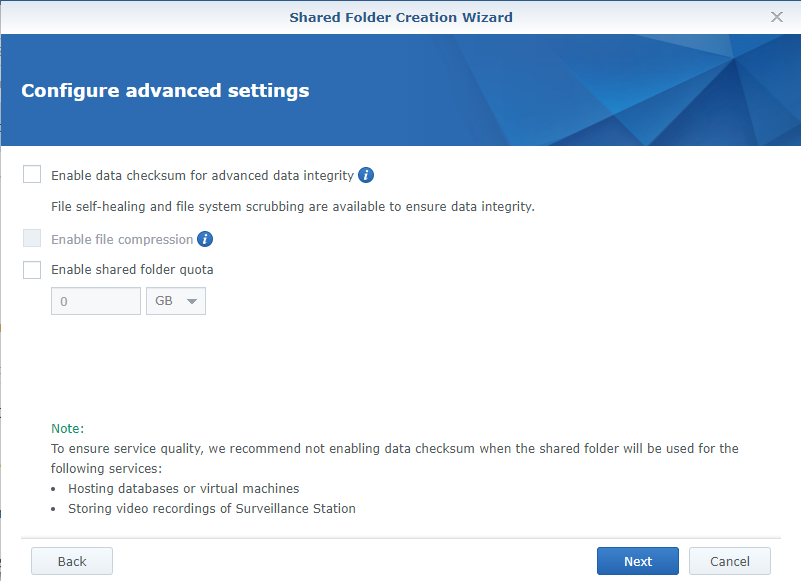Open the GB quota unit dropdown
Viewport: 801px width, 581px height.
pyautogui.click(x=176, y=301)
